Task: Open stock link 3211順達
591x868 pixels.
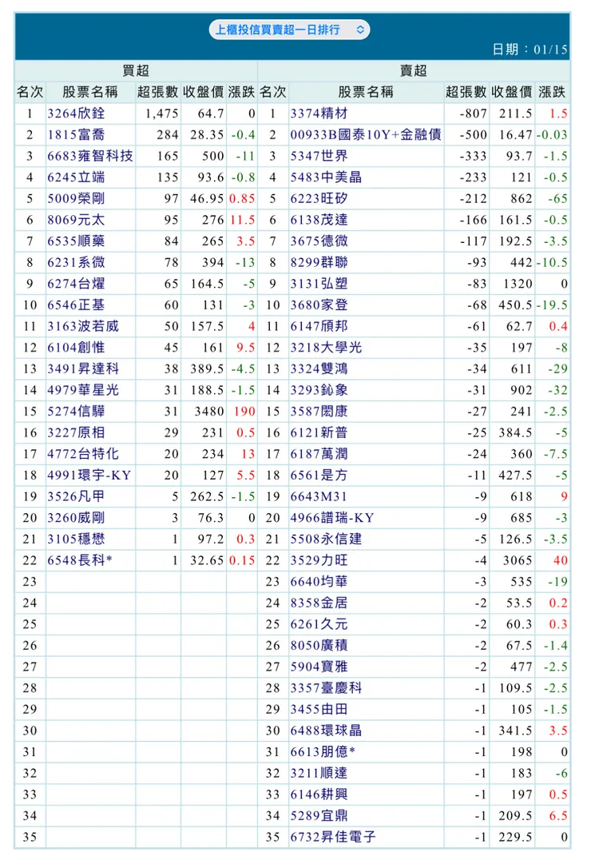Action: point(319,774)
